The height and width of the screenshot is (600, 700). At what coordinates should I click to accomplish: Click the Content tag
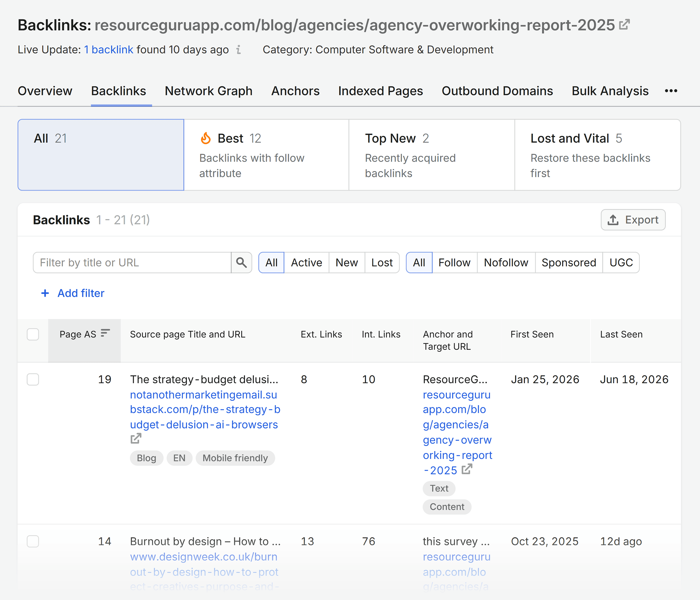pos(447,507)
